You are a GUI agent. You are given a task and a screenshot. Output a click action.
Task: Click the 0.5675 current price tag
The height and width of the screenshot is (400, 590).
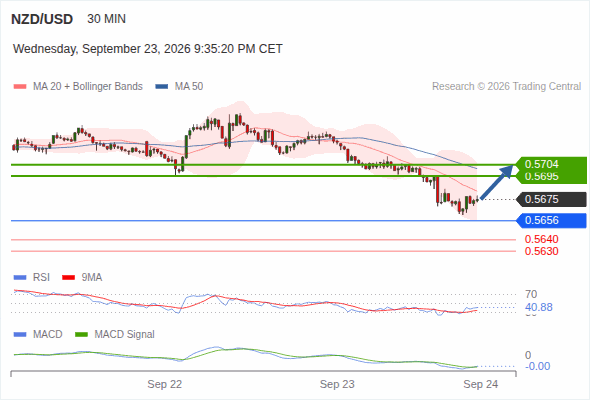pos(552,199)
